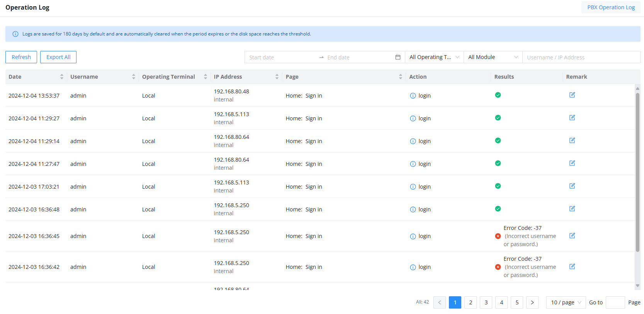The width and height of the screenshot is (644, 314).
Task: Open login info icon for 11:29:27 row
Action: click(x=413, y=118)
